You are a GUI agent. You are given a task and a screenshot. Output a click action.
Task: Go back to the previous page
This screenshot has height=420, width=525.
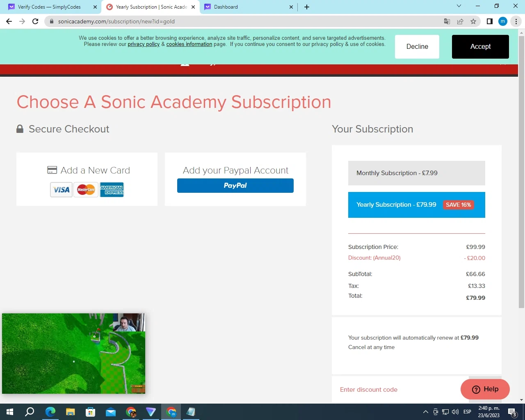(9, 21)
